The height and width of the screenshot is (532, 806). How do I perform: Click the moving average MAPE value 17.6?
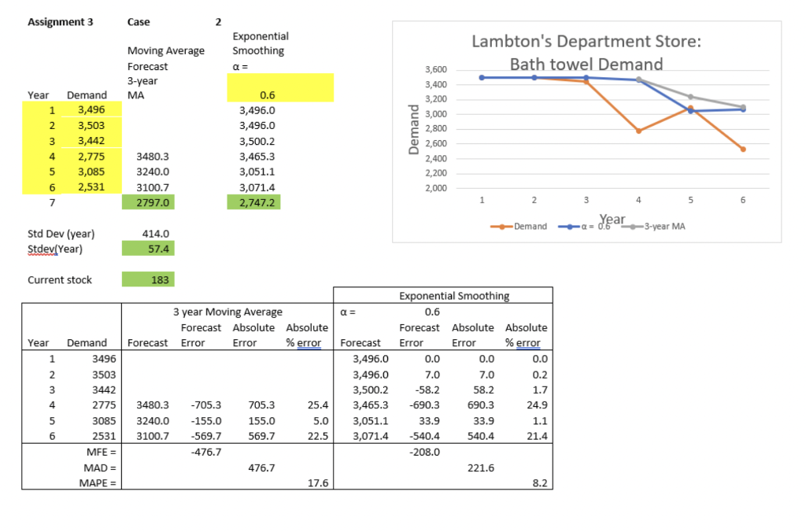[x=318, y=482]
